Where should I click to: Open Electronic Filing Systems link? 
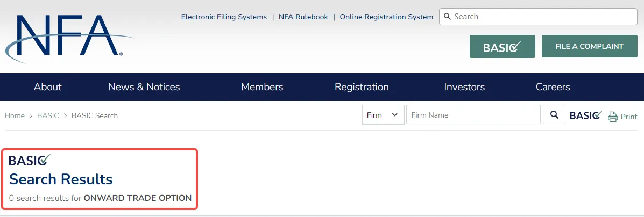click(224, 17)
